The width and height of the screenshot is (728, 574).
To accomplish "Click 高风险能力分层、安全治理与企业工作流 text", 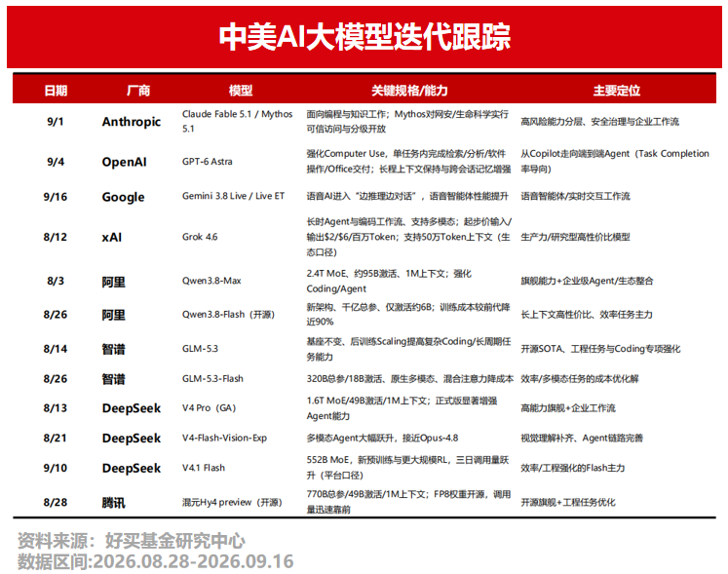I will pyautogui.click(x=599, y=122).
